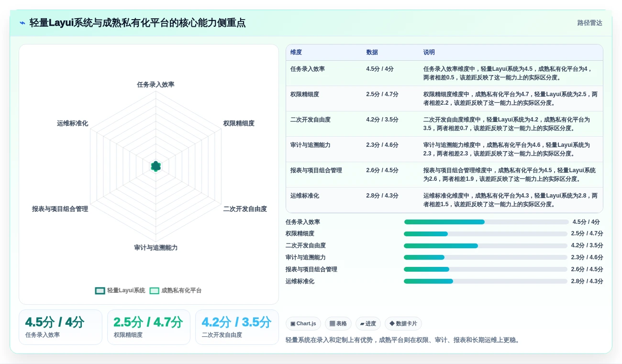
Task: Click the 权限精细度 progress bar
Action: 486,234
